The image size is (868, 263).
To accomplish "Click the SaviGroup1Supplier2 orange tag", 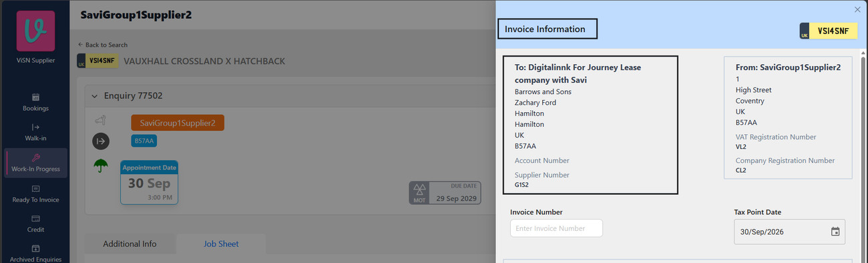I will coord(178,123).
